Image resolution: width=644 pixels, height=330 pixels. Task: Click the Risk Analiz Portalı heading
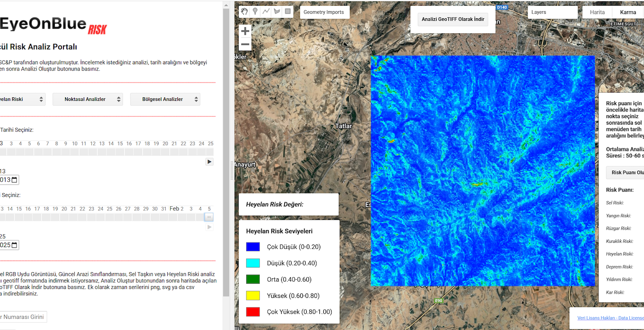point(39,47)
